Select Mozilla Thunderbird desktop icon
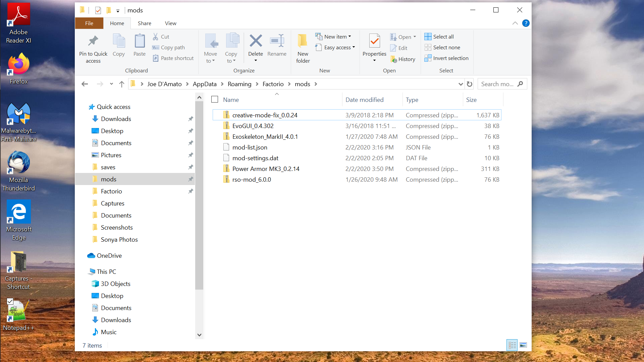 click(18, 171)
